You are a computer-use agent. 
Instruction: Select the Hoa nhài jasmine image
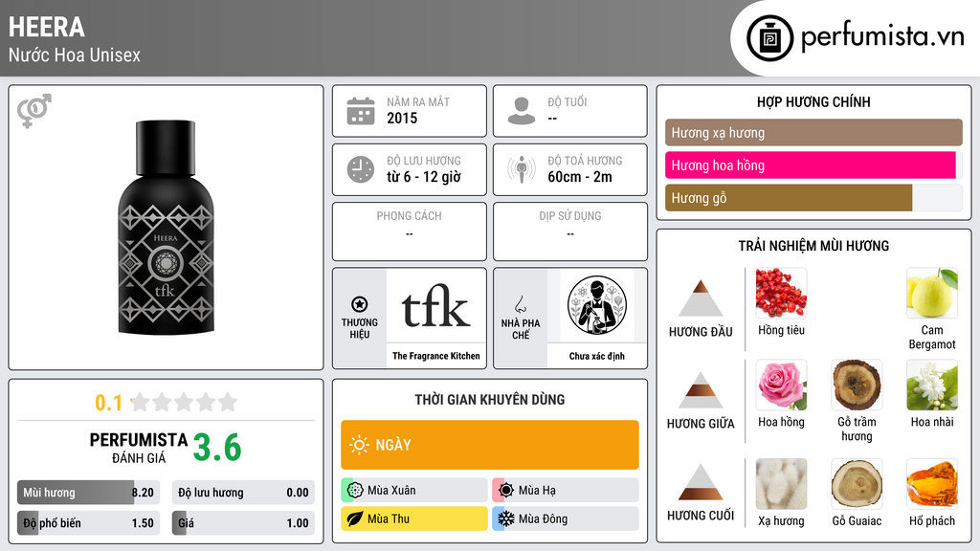point(932,385)
